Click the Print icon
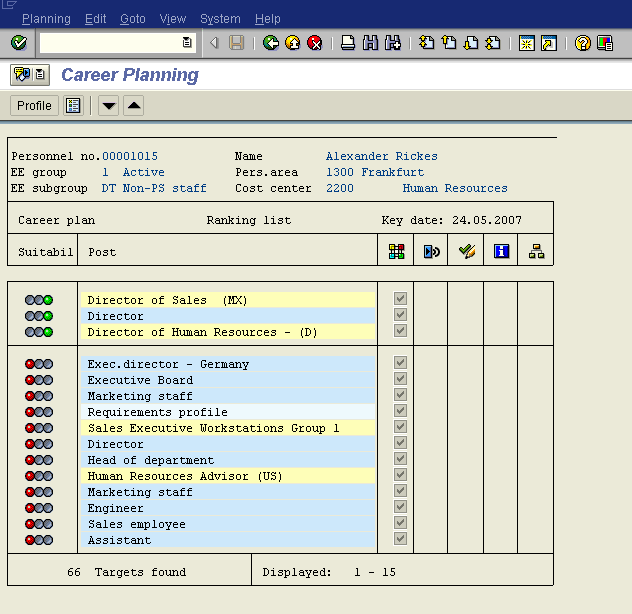This screenshot has width=632, height=614. 348,42
